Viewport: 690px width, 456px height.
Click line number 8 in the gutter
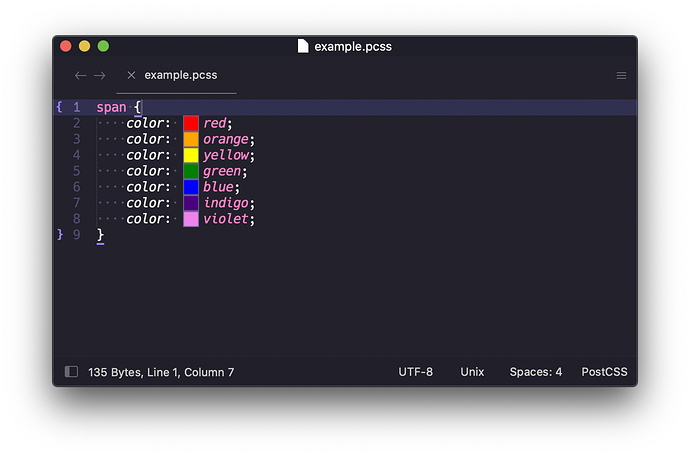point(77,219)
